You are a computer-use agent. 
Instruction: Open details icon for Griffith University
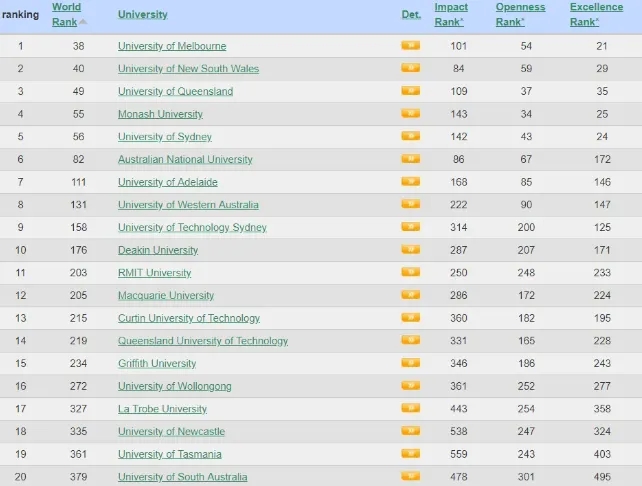tap(411, 362)
